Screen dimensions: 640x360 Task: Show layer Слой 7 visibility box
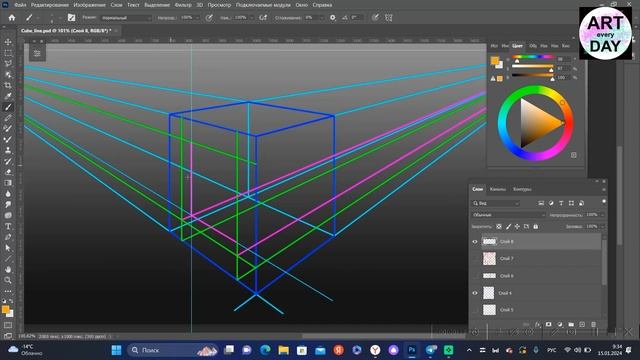[475, 258]
